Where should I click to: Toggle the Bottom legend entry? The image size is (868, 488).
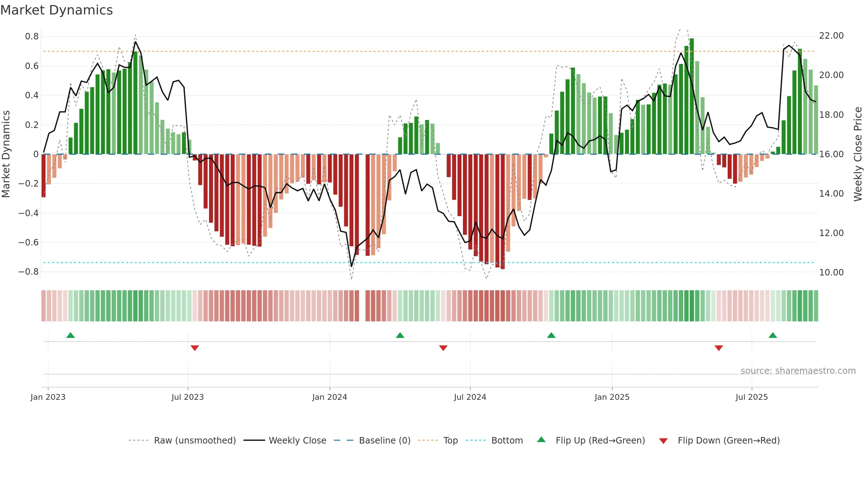point(494,440)
